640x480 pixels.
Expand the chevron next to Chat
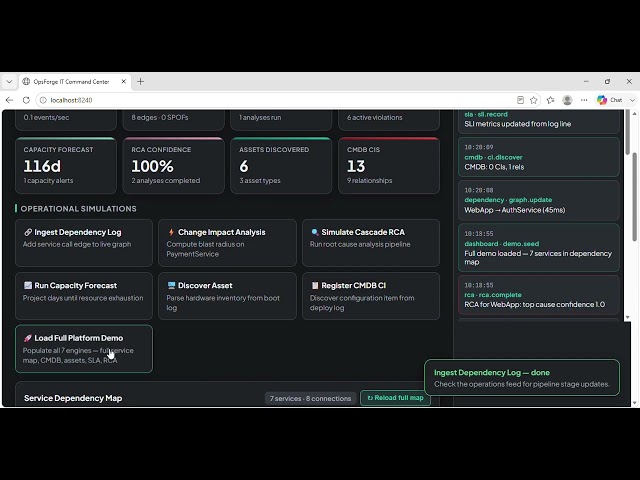click(x=632, y=100)
